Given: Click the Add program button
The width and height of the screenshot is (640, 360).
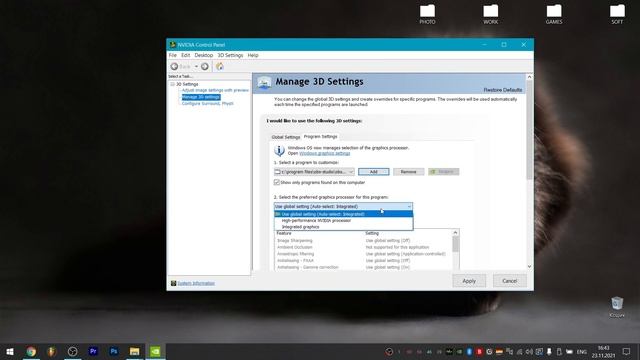Looking at the screenshot, I should [x=373, y=172].
